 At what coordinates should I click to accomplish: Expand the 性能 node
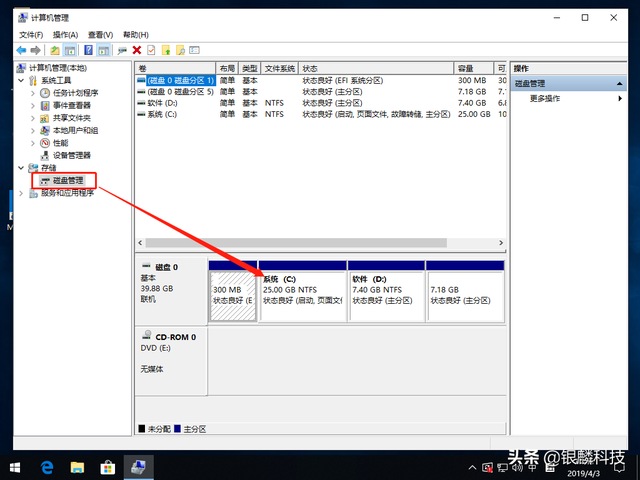point(33,143)
